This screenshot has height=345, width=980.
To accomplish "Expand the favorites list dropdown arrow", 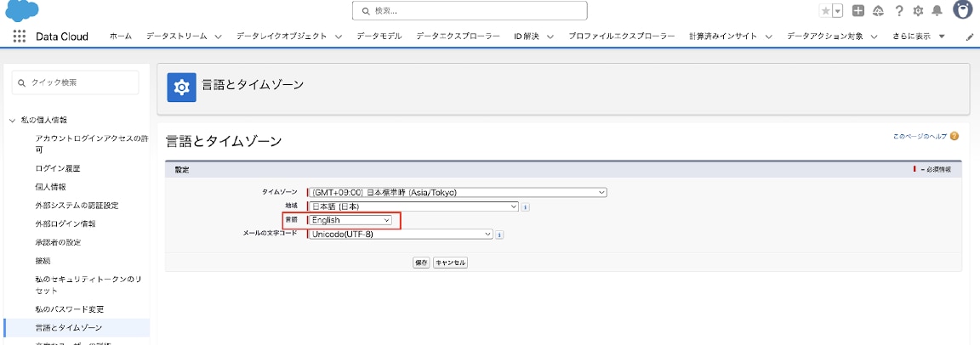I will (x=838, y=11).
